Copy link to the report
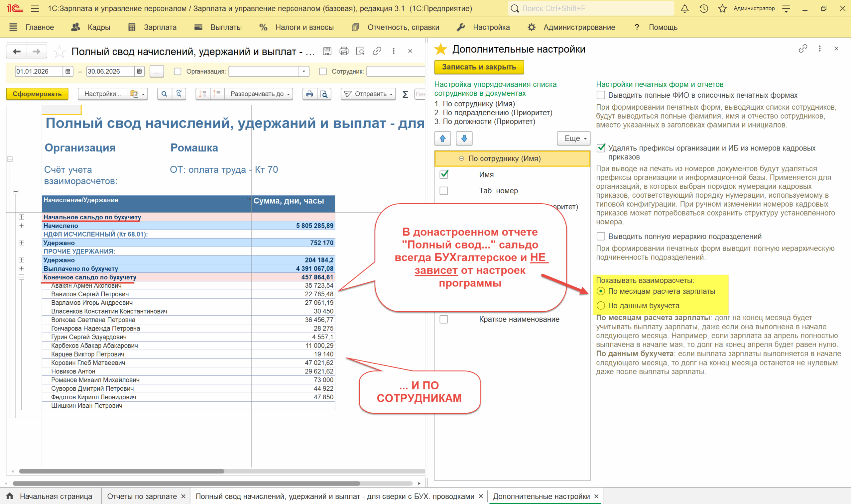This screenshot has width=851, height=504. point(377,51)
